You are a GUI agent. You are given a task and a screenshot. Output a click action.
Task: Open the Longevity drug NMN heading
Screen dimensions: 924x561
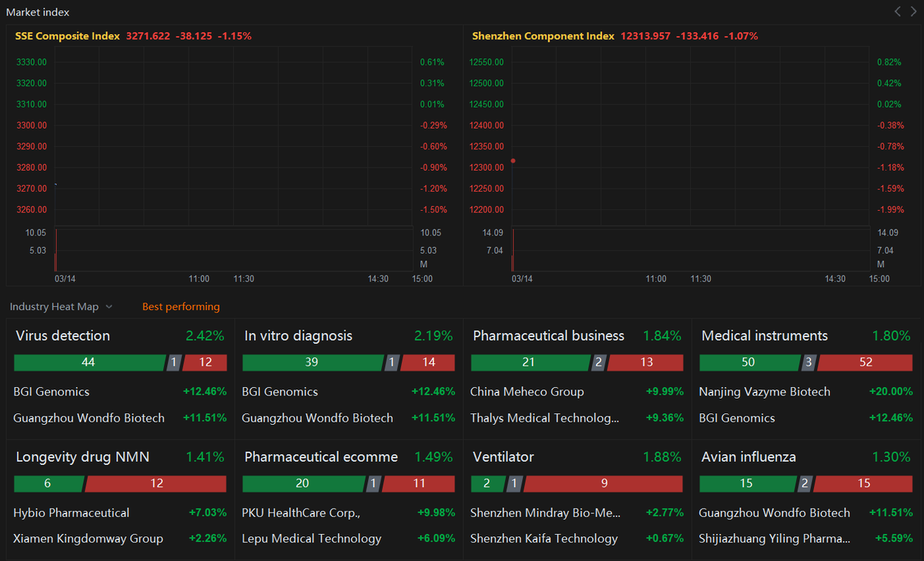click(x=82, y=457)
